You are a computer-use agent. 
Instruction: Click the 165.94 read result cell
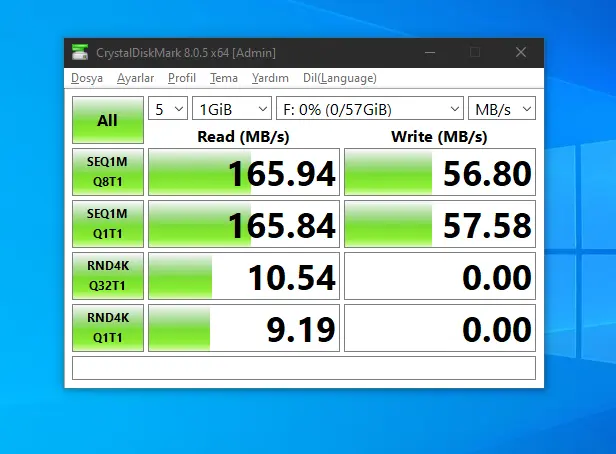point(244,172)
